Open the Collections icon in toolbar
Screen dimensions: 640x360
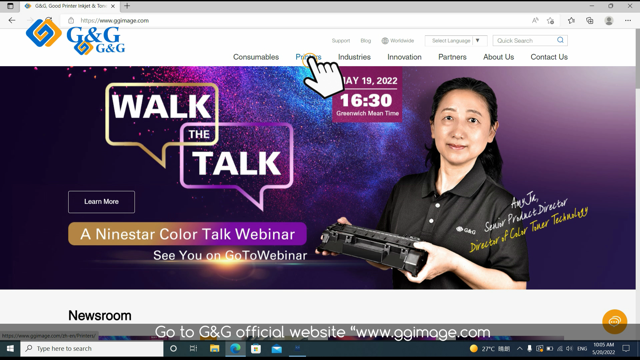click(x=590, y=20)
